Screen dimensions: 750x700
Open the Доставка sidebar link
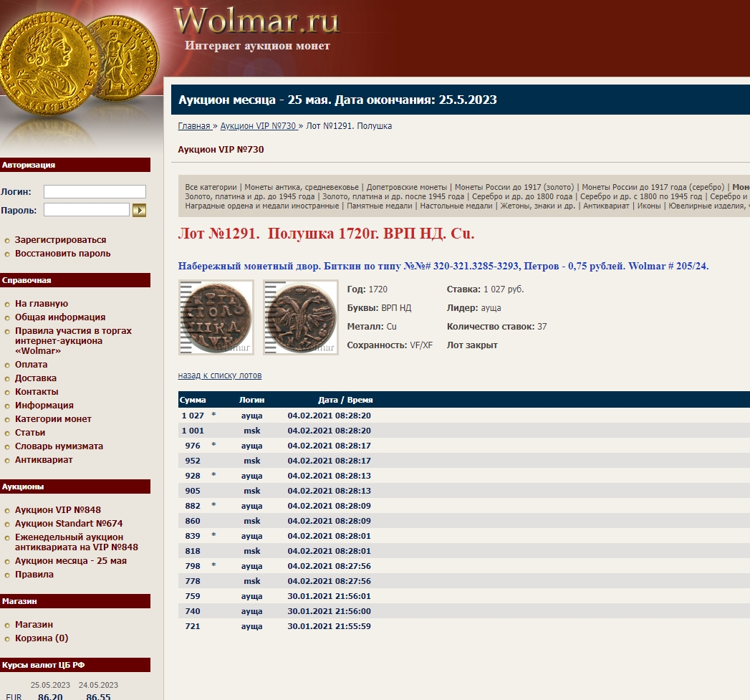pos(36,378)
